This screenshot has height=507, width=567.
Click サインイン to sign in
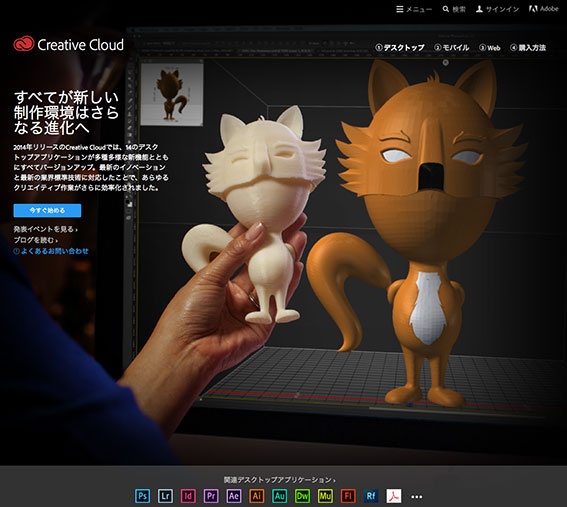(x=498, y=9)
